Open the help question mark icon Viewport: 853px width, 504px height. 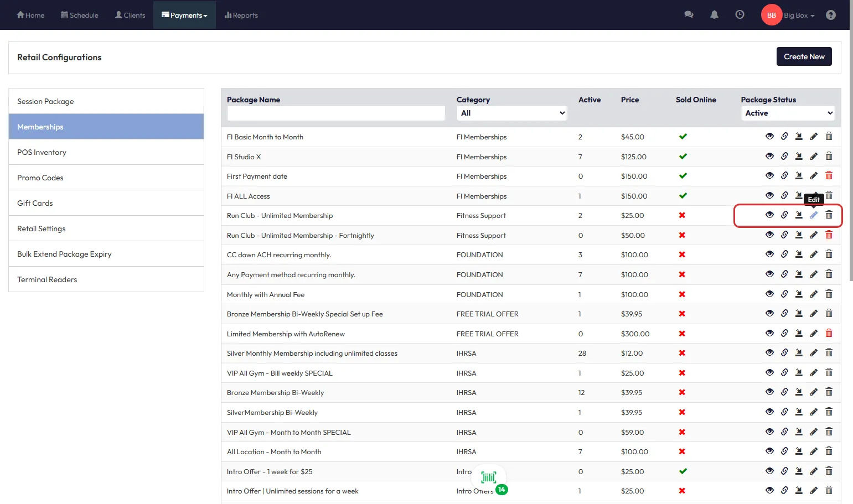(830, 15)
